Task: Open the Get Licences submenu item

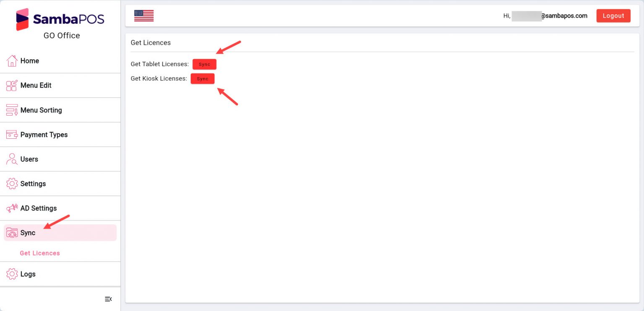Action: point(40,253)
